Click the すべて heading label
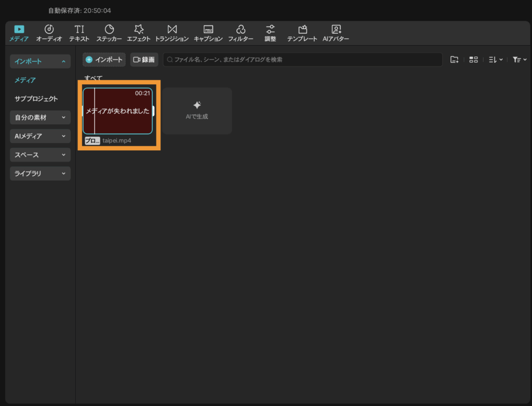Viewport: 532px width, 406px height. 94,78
